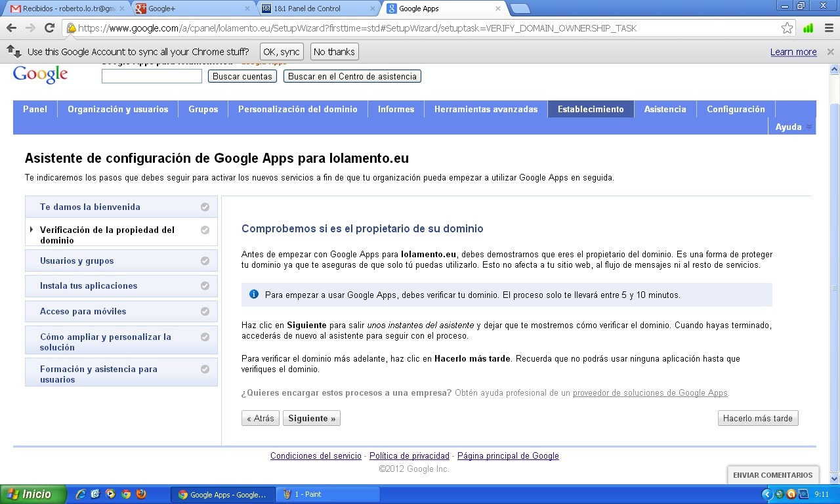Click ENVIAR COMENTARIOS button
The height and width of the screenshot is (504, 840).
[x=772, y=475]
